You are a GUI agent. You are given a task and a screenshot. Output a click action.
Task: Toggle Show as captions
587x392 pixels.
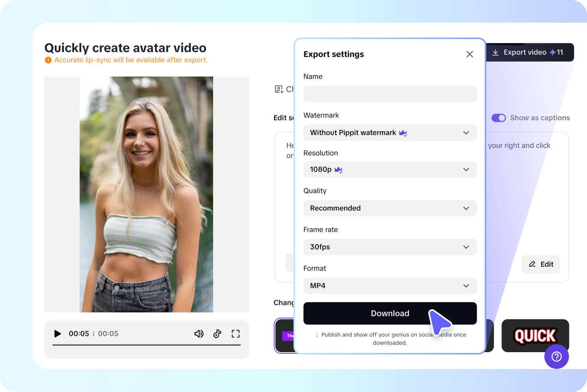tap(498, 118)
